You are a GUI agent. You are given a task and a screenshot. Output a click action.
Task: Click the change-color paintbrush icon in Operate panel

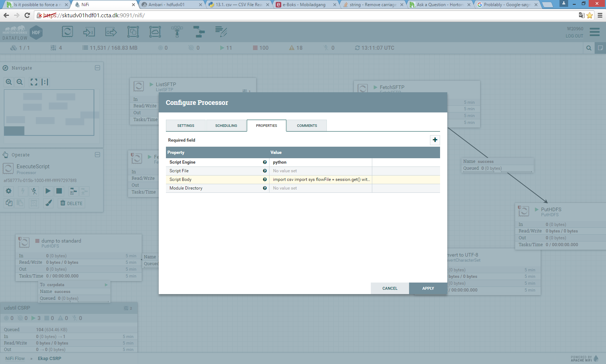click(x=48, y=203)
